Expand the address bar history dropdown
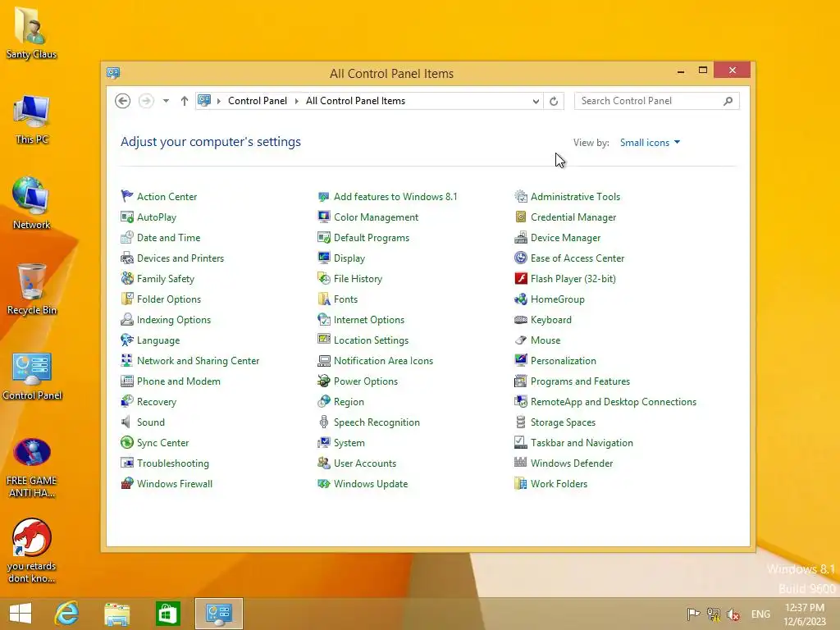The width and height of the screenshot is (840, 630). pos(535,101)
